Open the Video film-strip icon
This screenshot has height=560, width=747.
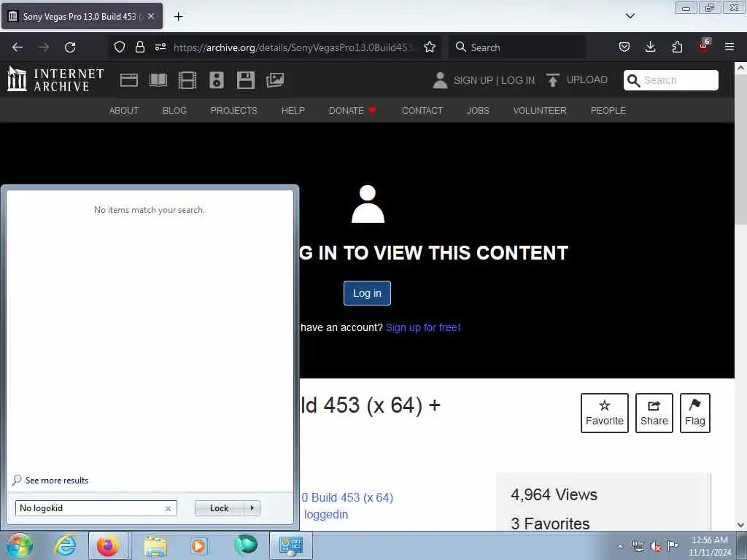(x=187, y=80)
